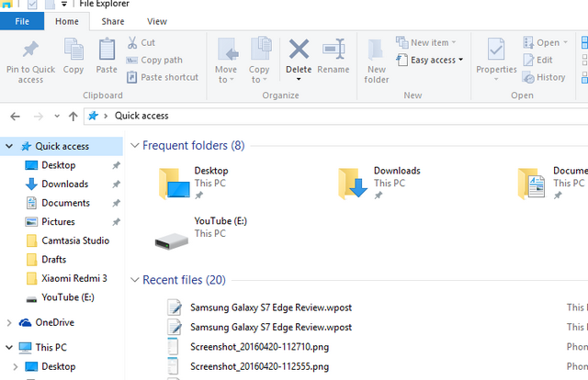This screenshot has height=380, width=588.
Task: Open Downloads folder in Frequent folders
Action: point(379,184)
